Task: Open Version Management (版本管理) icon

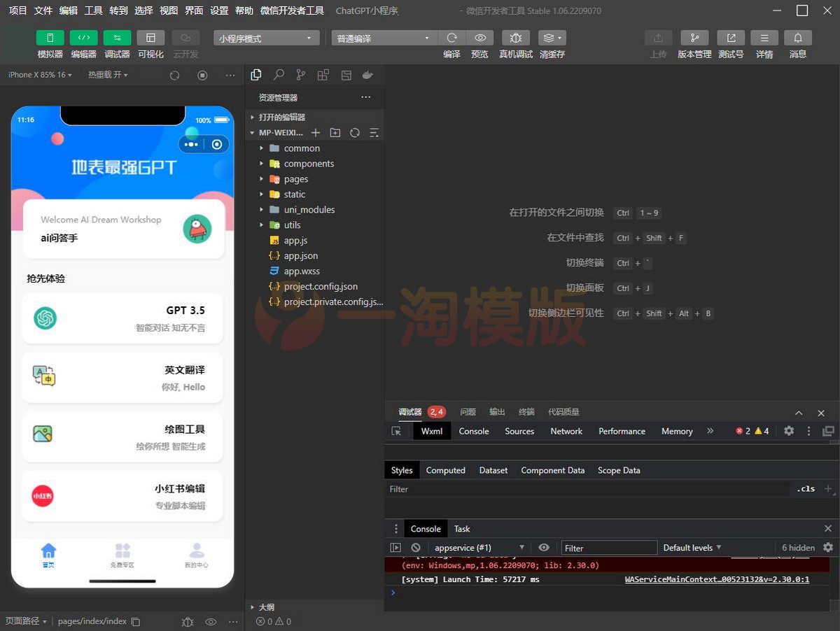Action: pyautogui.click(x=694, y=38)
